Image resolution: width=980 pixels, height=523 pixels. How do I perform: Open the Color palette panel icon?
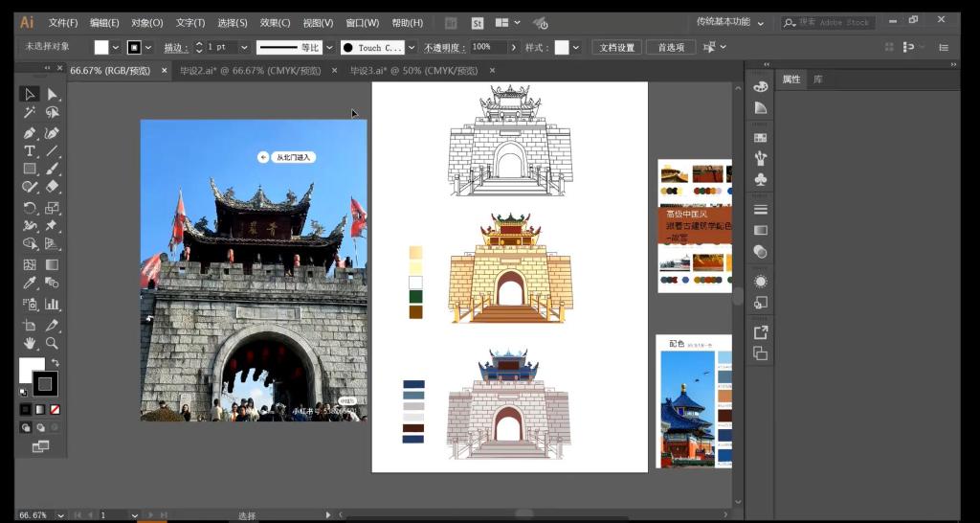[x=761, y=86]
